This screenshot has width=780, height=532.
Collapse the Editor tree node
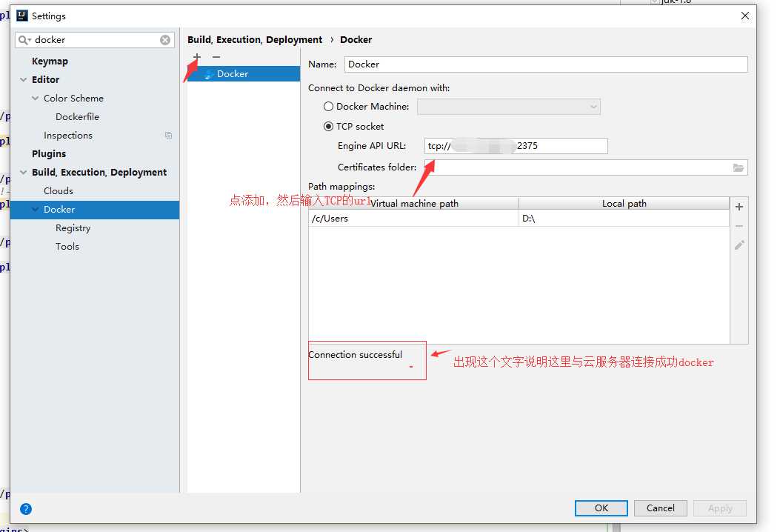pyautogui.click(x=24, y=79)
